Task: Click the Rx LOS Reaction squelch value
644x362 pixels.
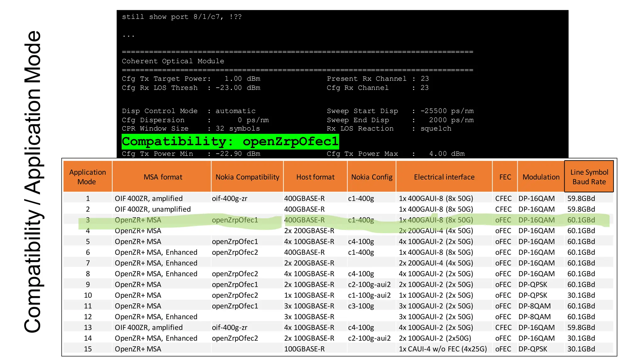Action: [436, 129]
